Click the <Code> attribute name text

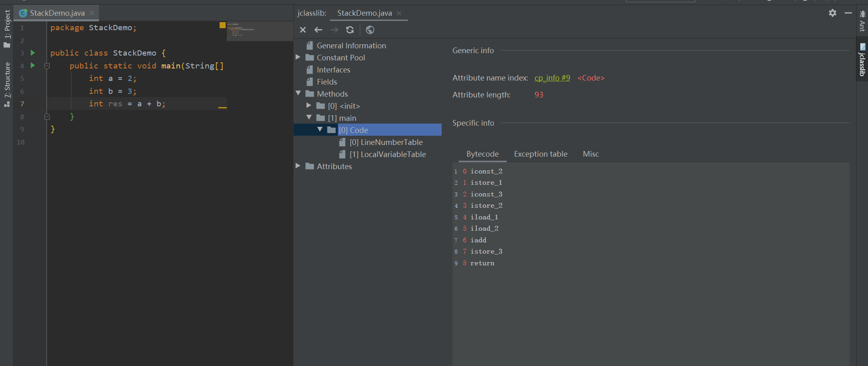pyautogui.click(x=591, y=78)
